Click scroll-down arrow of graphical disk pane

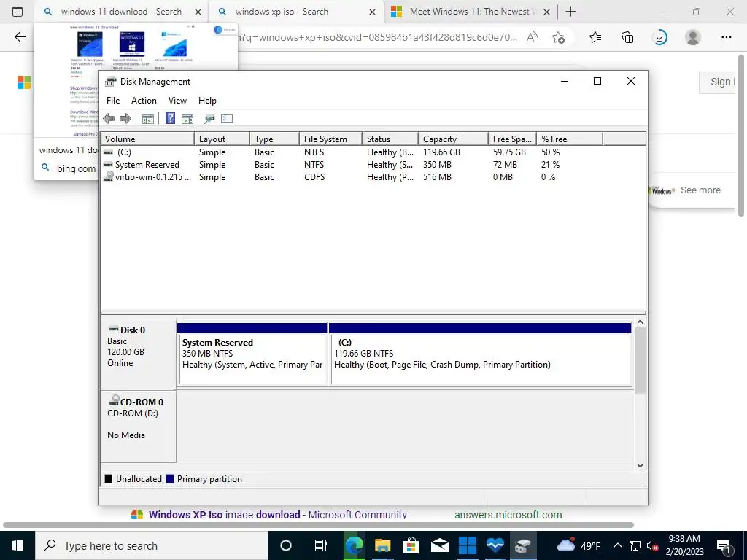[x=640, y=466]
